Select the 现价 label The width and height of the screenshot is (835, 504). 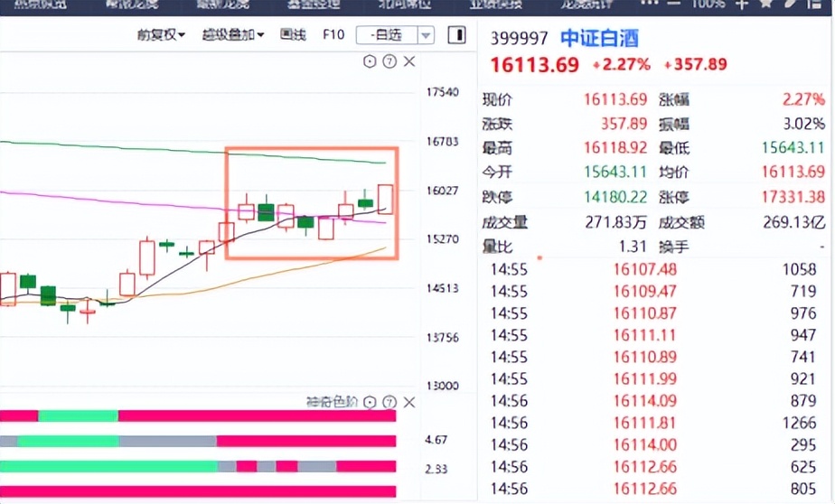[x=497, y=99]
